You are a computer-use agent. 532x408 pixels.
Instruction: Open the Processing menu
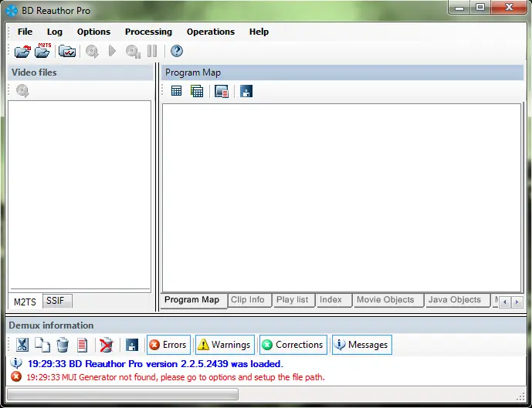click(x=148, y=32)
